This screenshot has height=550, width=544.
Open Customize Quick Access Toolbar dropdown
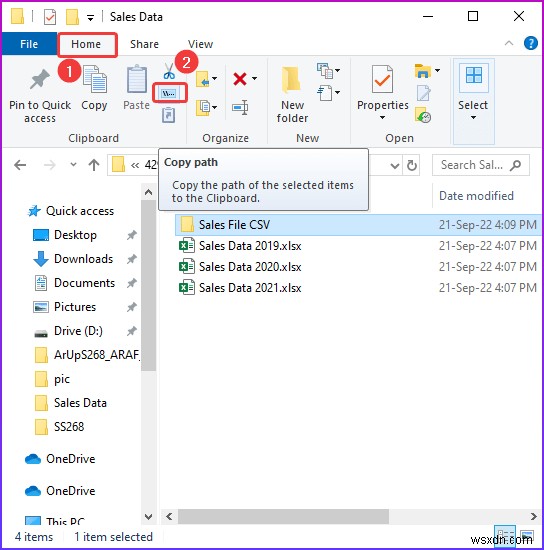click(x=90, y=18)
